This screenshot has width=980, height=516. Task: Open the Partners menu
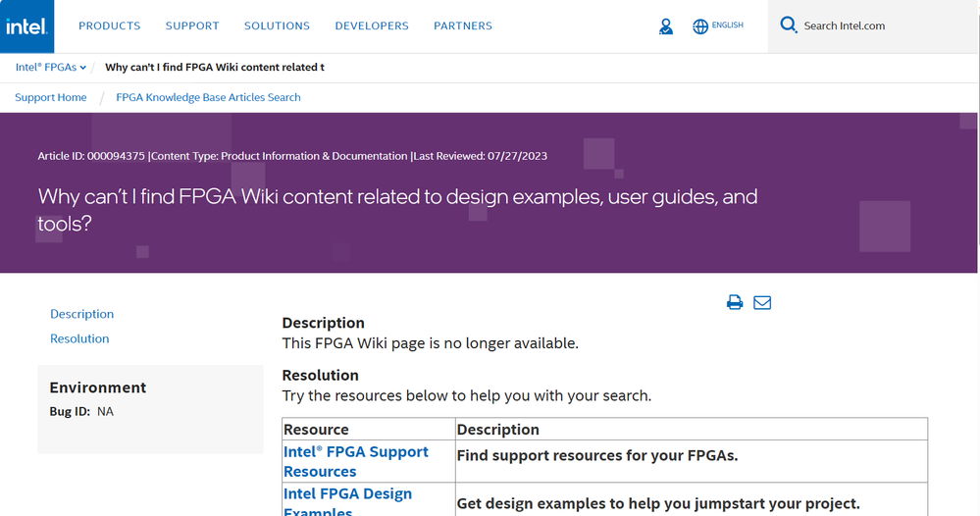pyautogui.click(x=463, y=26)
